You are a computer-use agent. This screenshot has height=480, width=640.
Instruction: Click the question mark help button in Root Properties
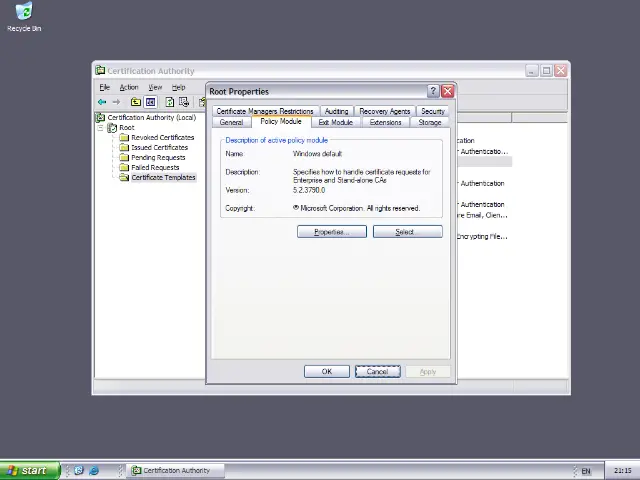pyautogui.click(x=433, y=91)
